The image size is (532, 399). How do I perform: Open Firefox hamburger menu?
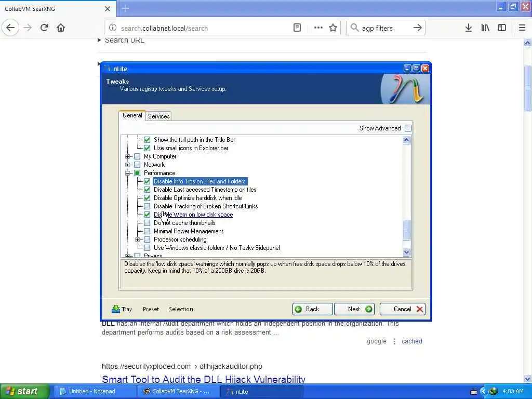(522, 28)
